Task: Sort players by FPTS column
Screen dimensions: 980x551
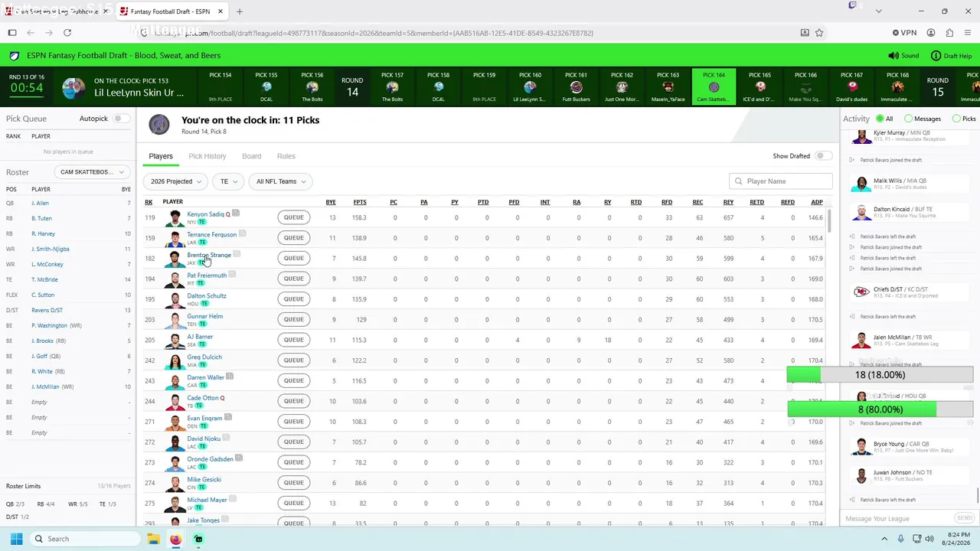Action: 360,202
